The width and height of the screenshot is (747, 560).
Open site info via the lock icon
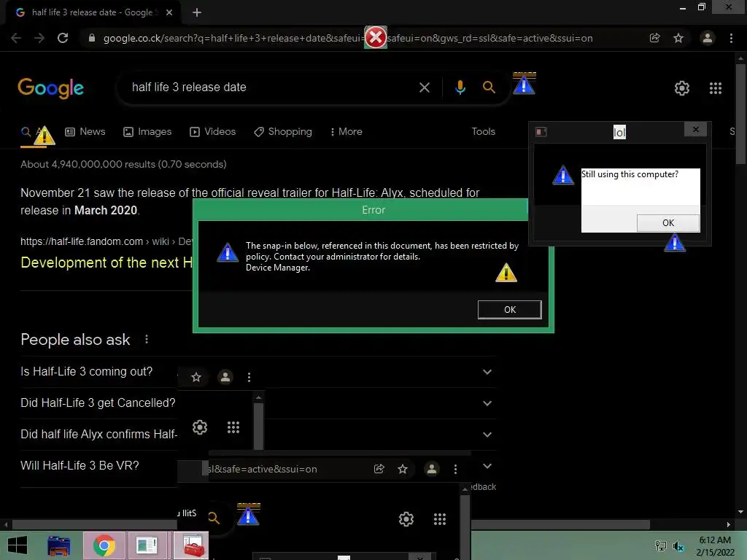(92, 38)
